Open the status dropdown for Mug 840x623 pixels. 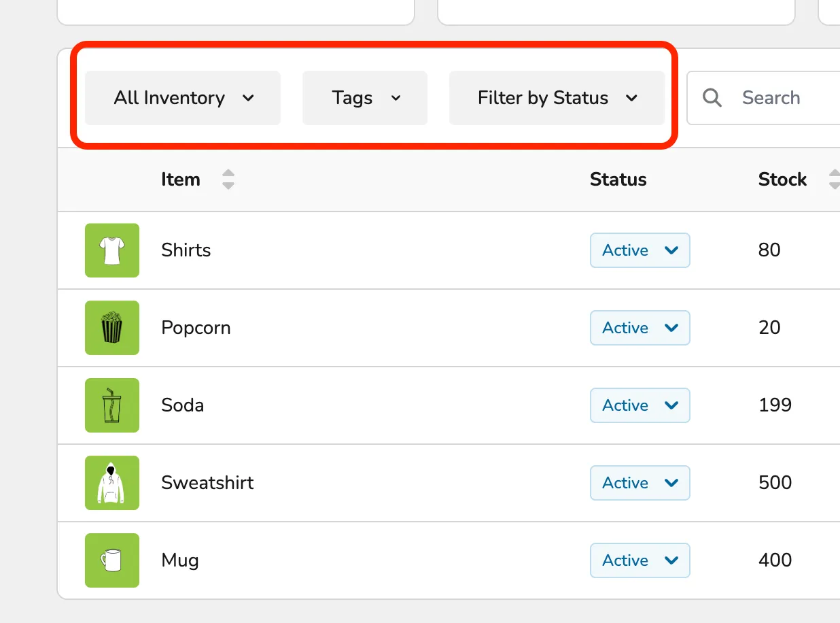click(x=640, y=560)
